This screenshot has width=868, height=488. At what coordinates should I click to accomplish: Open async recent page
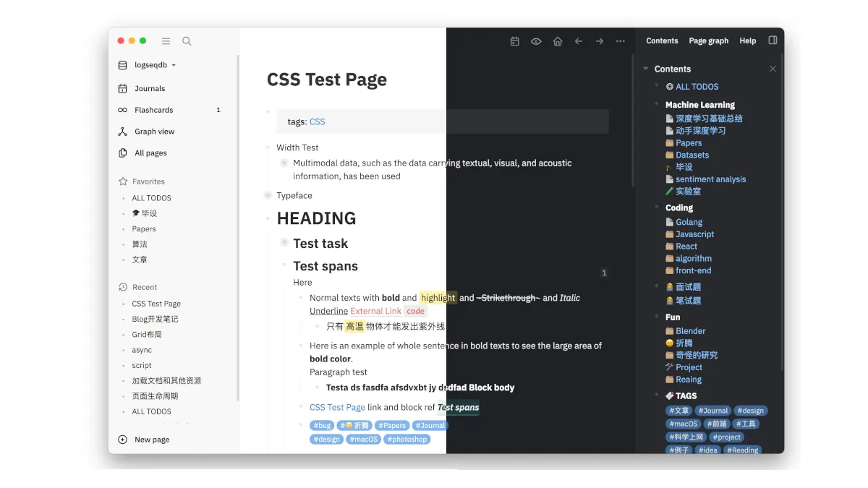coord(142,350)
